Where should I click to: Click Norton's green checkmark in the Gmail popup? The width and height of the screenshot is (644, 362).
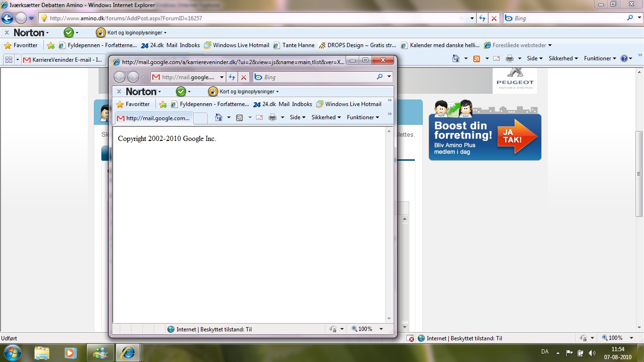(181, 91)
